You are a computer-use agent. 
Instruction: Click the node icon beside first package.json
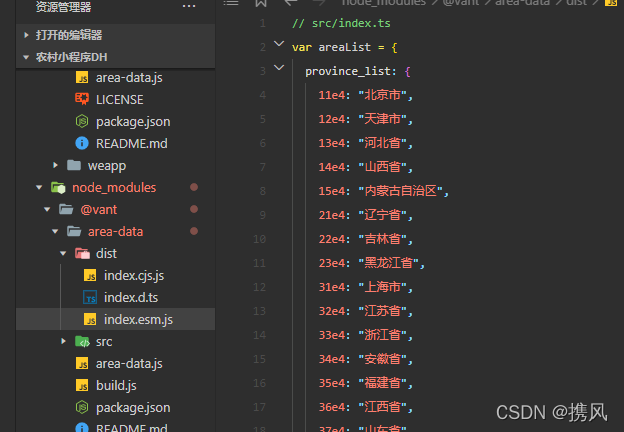(x=82, y=121)
